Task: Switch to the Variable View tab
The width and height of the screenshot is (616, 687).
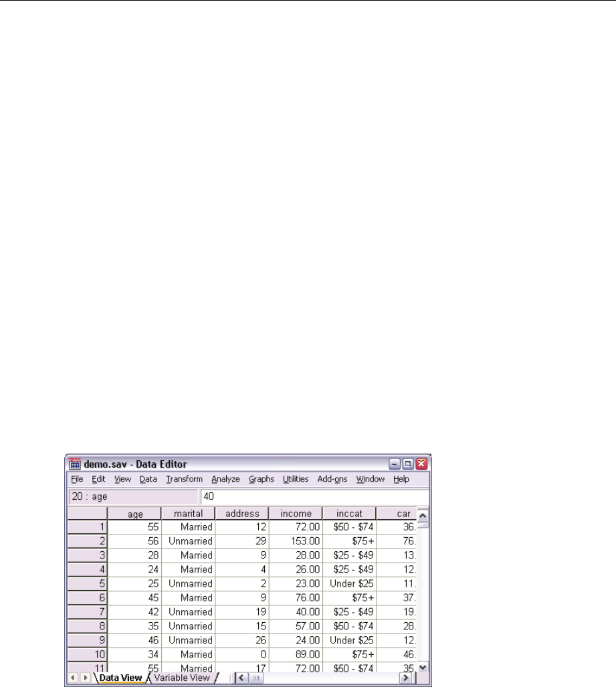Action: (182, 678)
